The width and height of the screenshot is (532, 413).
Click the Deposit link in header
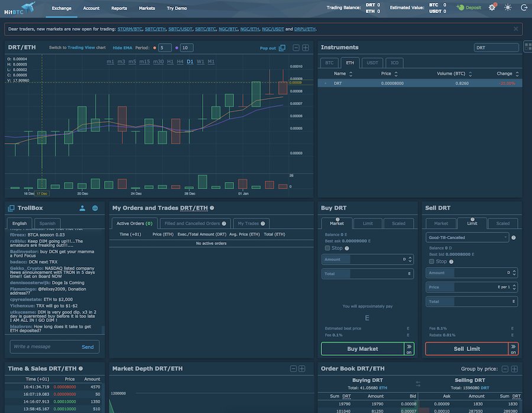tap(469, 8)
